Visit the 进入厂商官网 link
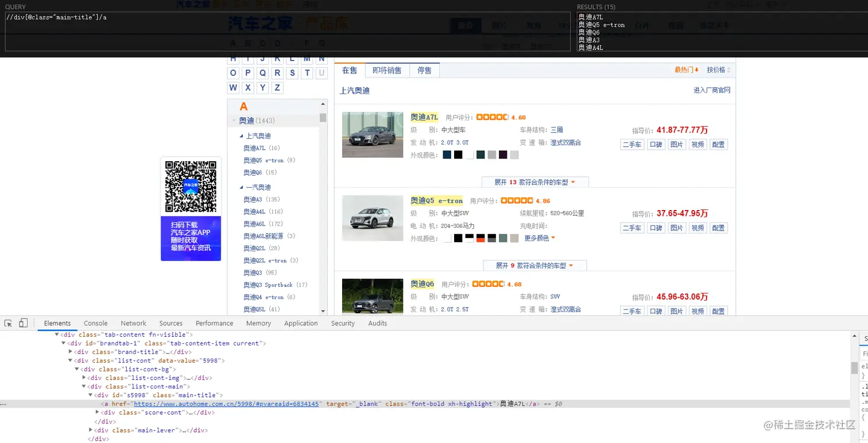 712,90
